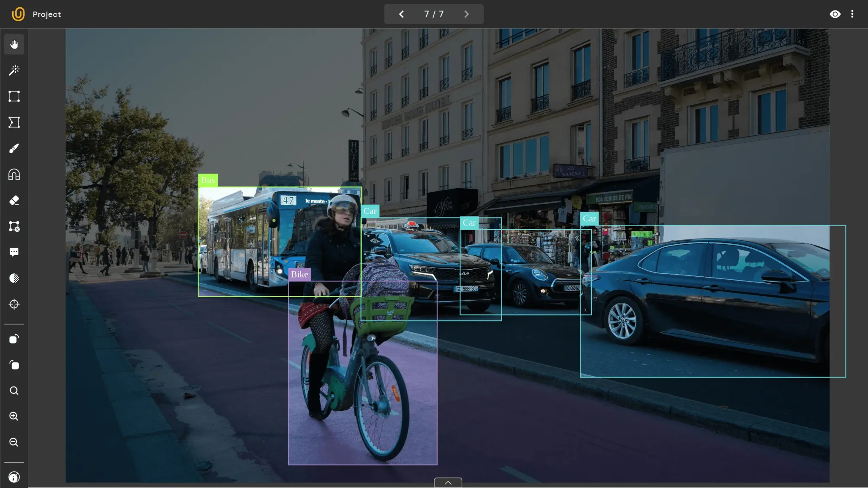Open the three-dot overflow menu
The image size is (868, 488).
[x=852, y=14]
